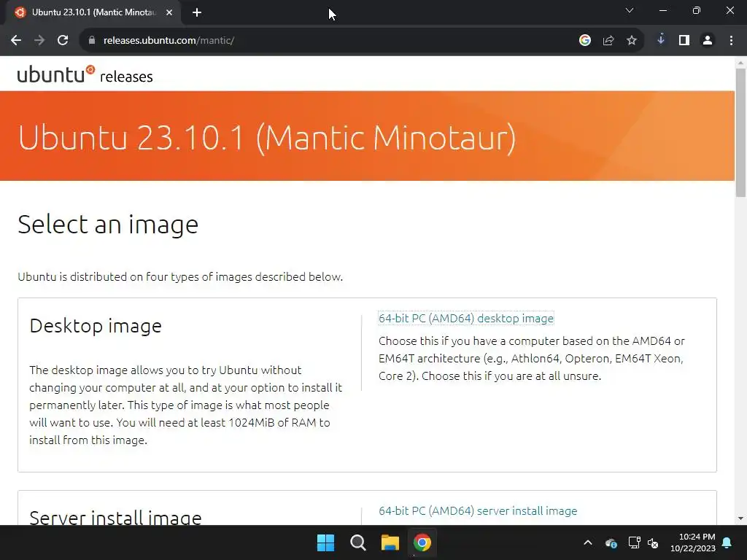Open a new browser tab
The image size is (747, 560).
pos(197,13)
